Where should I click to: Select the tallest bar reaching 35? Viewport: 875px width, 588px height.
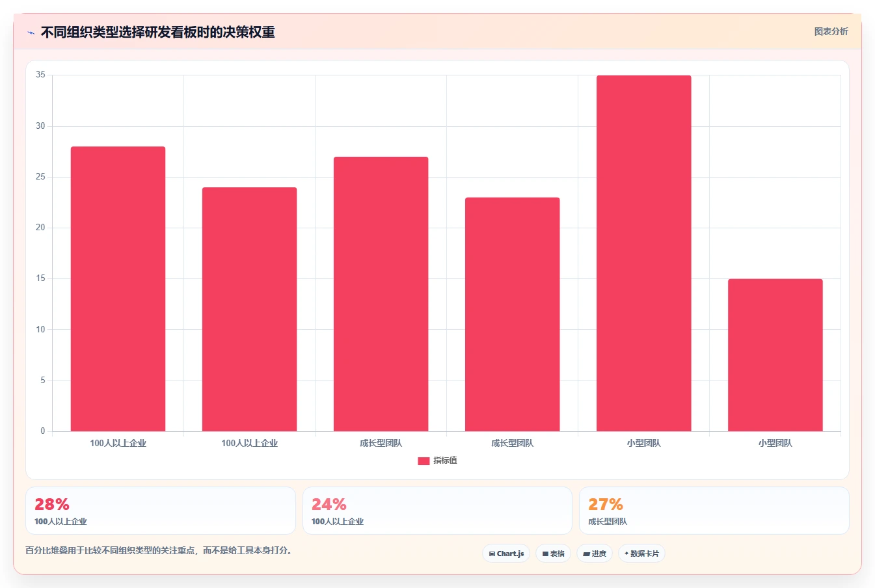[643, 253]
